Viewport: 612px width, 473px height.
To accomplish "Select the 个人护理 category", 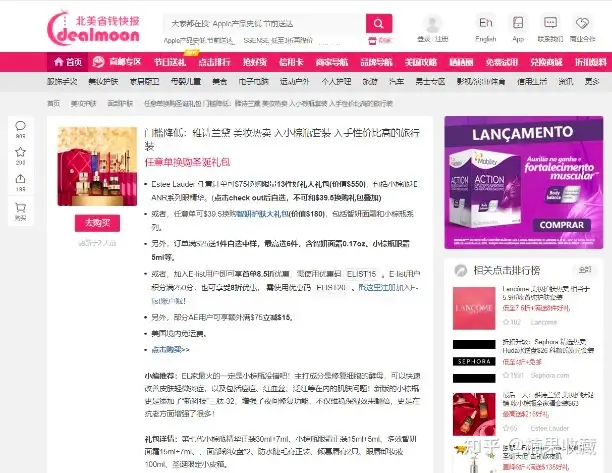I will pos(336,82).
